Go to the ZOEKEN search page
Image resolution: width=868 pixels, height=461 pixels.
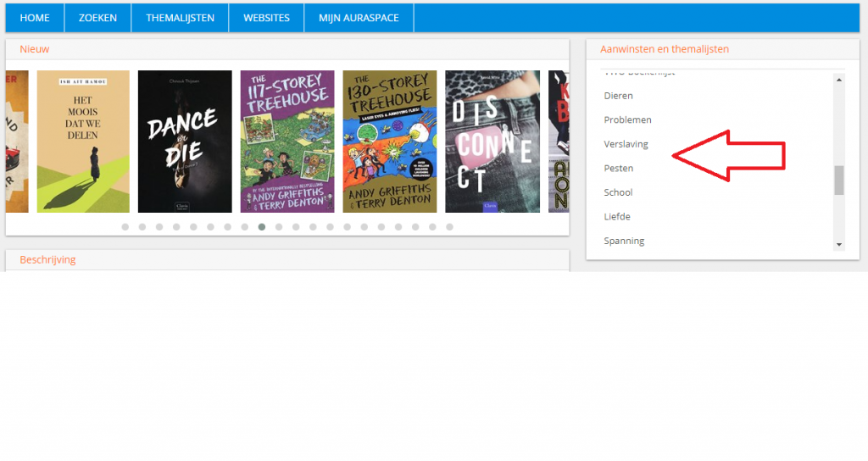pos(97,18)
